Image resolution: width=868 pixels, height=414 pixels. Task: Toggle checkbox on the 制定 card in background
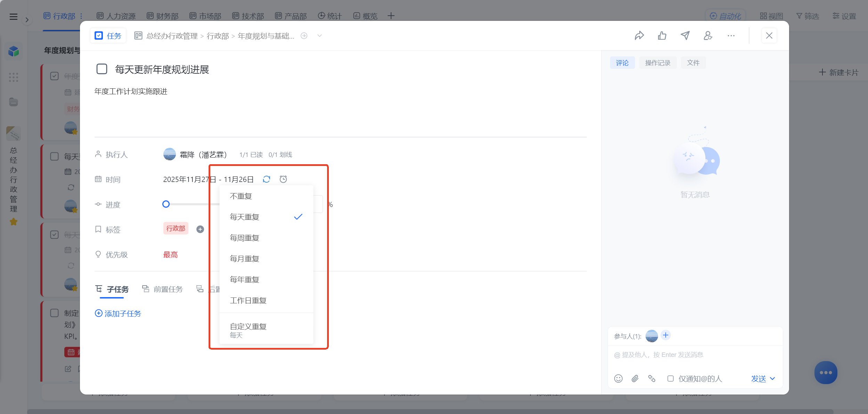(55, 313)
